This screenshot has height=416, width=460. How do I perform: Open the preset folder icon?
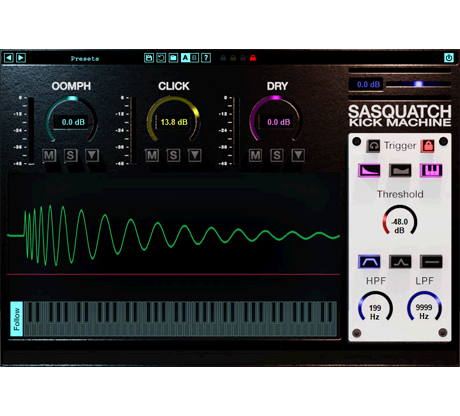coord(173,58)
